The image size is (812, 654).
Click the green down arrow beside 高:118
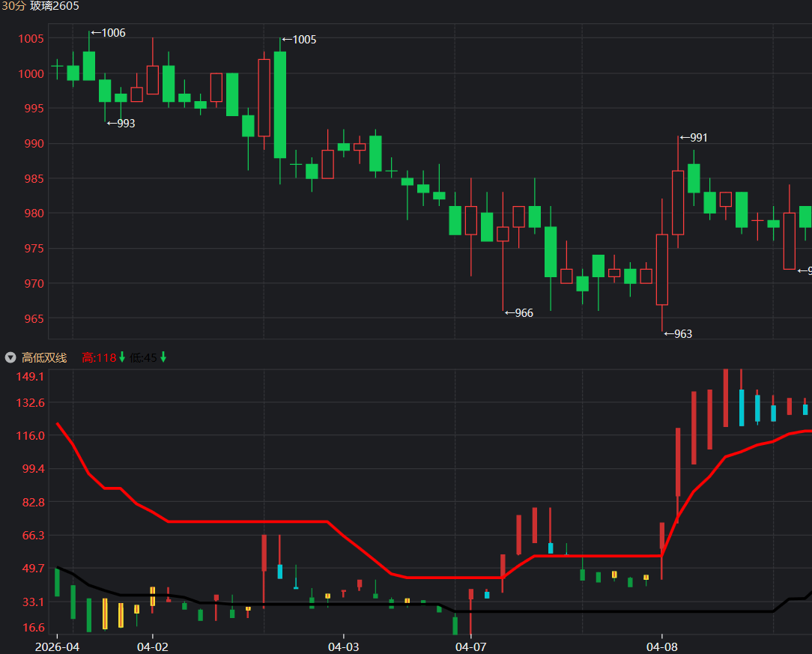(x=122, y=357)
